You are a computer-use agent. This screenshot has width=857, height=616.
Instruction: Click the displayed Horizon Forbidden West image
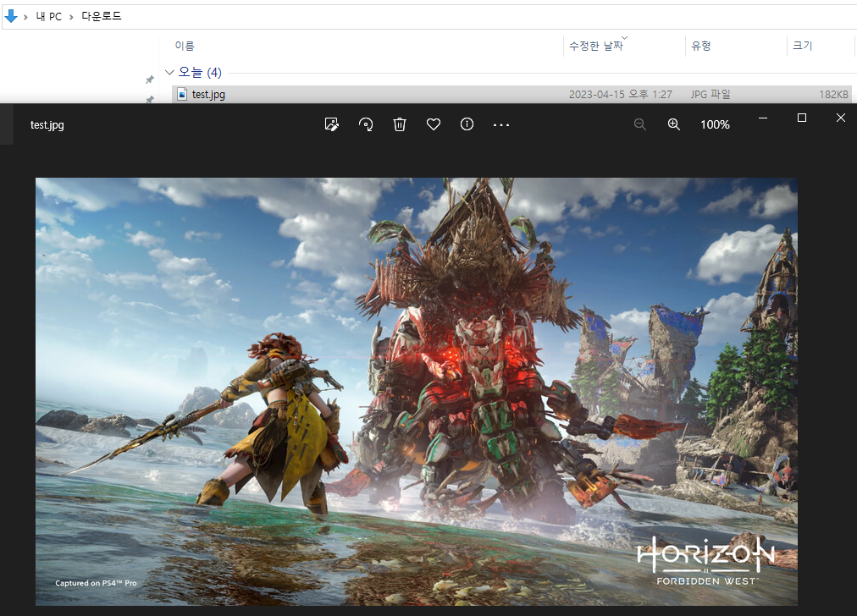pyautogui.click(x=417, y=392)
